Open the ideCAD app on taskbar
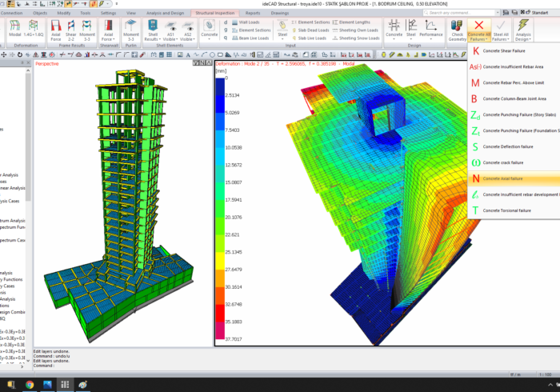Viewport: 560px width, 392px height. click(65, 385)
